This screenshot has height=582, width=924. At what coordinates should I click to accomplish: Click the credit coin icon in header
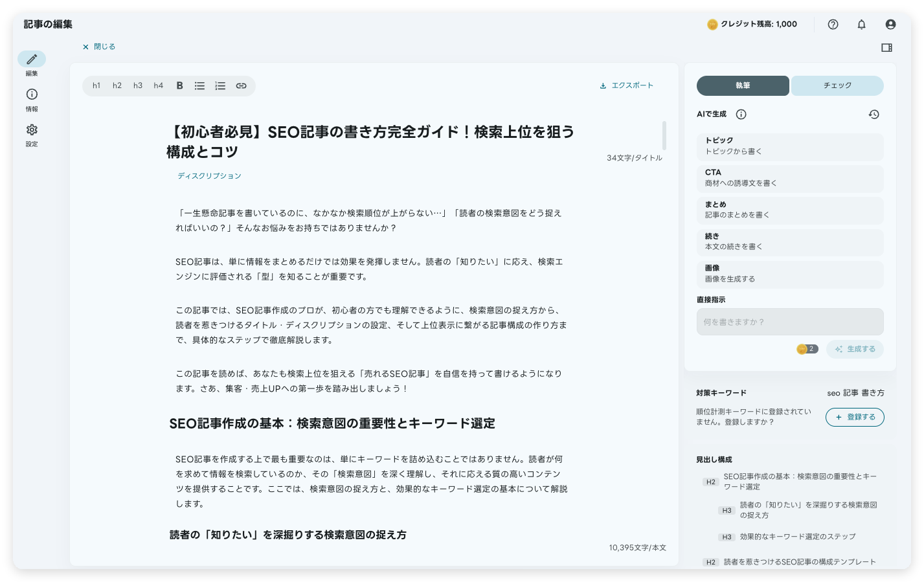pyautogui.click(x=712, y=25)
